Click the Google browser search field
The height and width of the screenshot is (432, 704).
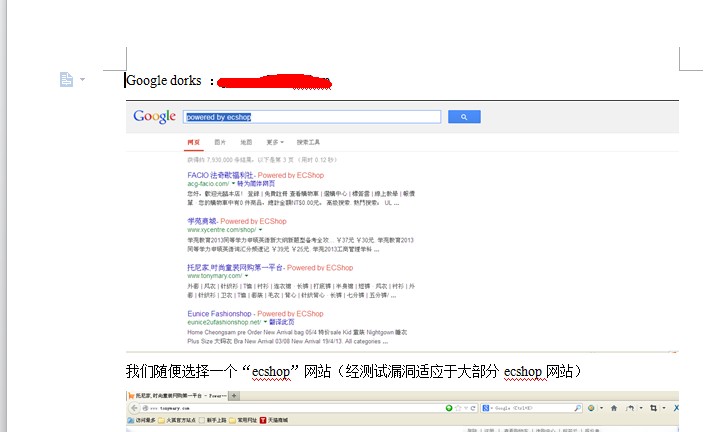click(x=531, y=408)
